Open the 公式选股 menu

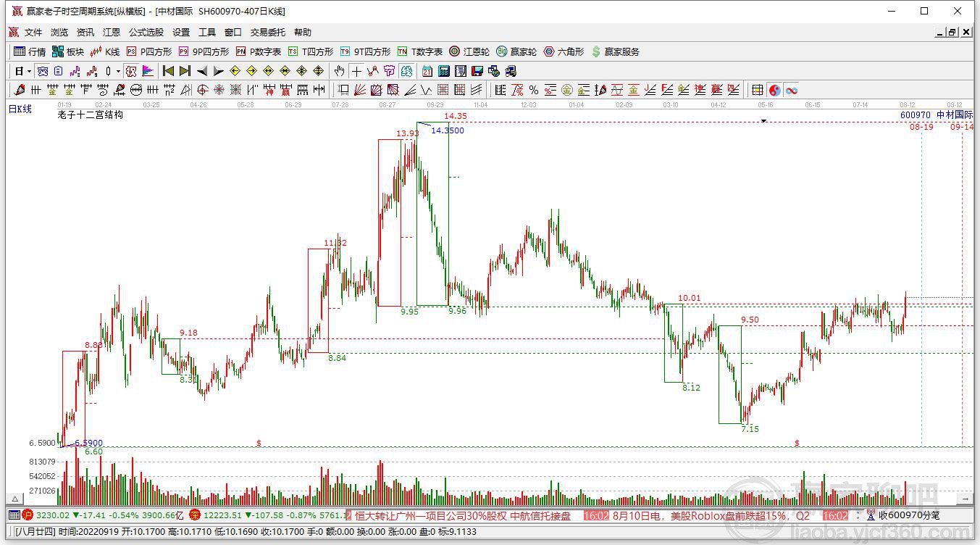[x=146, y=33]
